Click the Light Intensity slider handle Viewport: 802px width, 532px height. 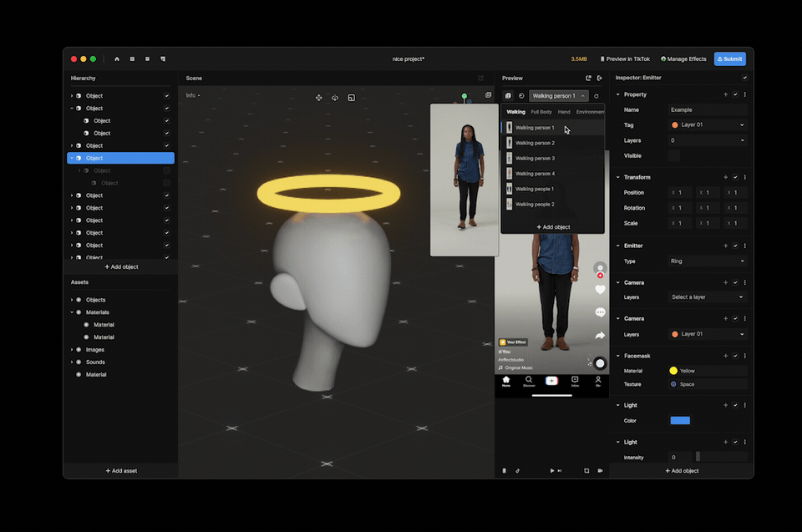click(x=698, y=456)
